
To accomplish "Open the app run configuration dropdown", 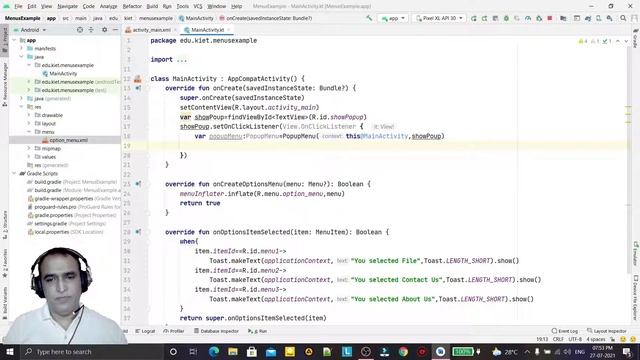I will [x=393, y=18].
